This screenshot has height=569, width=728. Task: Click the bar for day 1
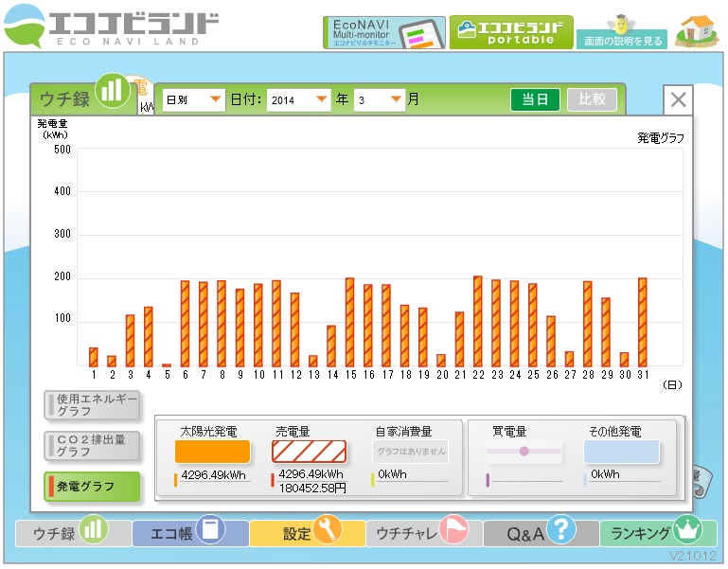(94, 357)
